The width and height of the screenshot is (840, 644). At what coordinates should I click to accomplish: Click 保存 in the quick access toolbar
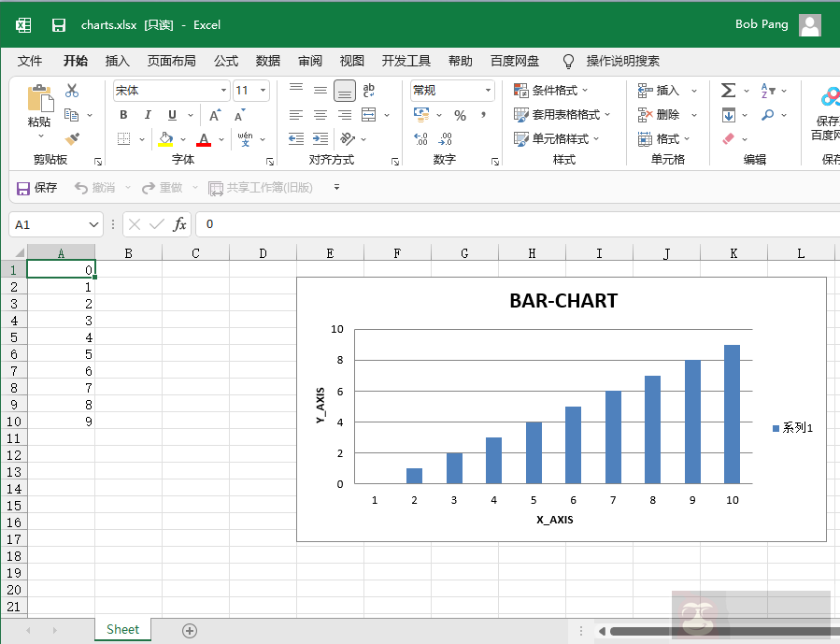[x=37, y=188]
